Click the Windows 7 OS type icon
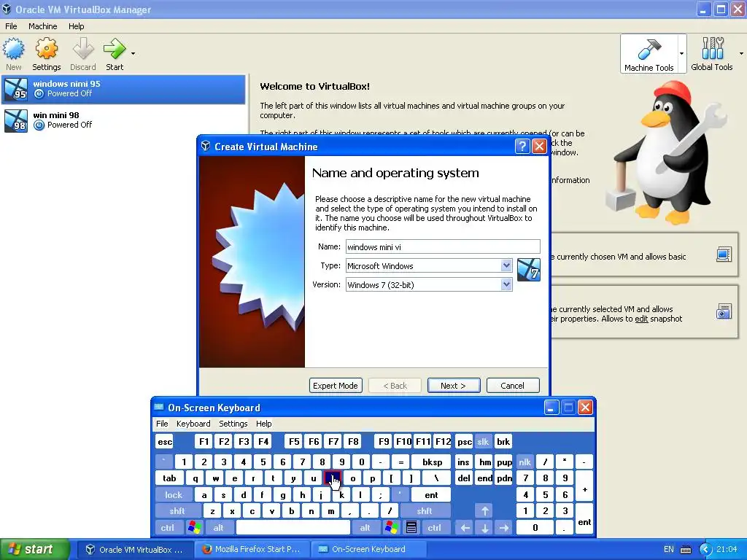Viewport: 747px width, 560px height. pyautogui.click(x=529, y=270)
